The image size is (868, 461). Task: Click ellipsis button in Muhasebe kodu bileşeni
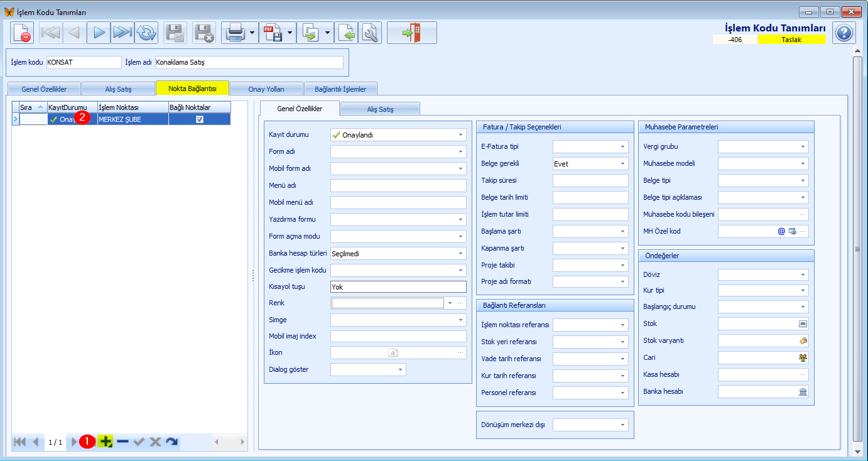pos(802,214)
